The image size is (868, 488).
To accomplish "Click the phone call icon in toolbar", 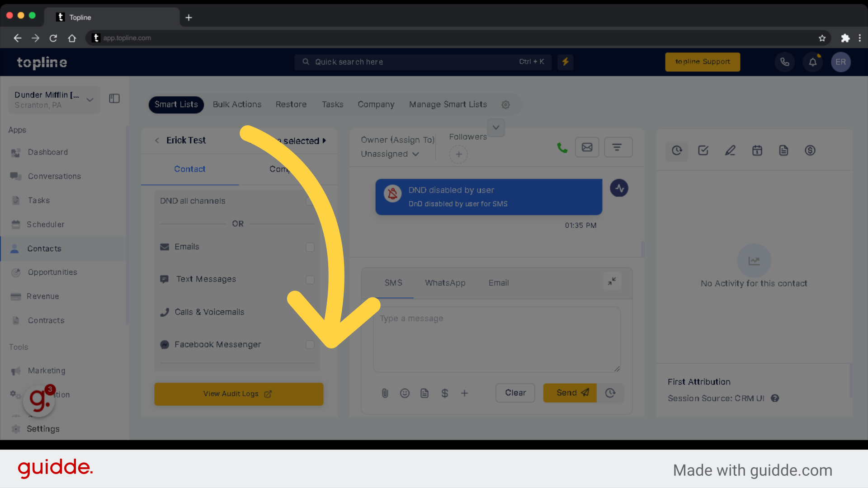I will [561, 148].
